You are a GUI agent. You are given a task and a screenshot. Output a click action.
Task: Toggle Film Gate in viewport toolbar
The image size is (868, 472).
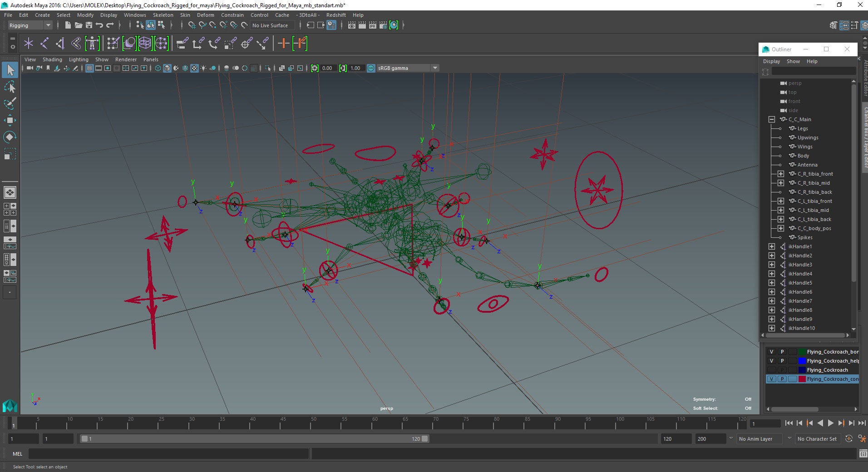[99, 68]
